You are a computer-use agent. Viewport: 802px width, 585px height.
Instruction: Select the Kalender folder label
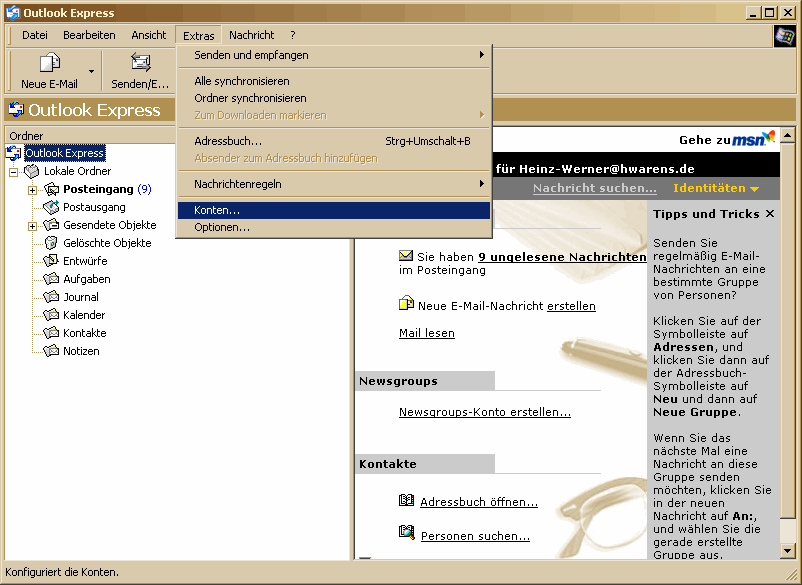(84, 315)
